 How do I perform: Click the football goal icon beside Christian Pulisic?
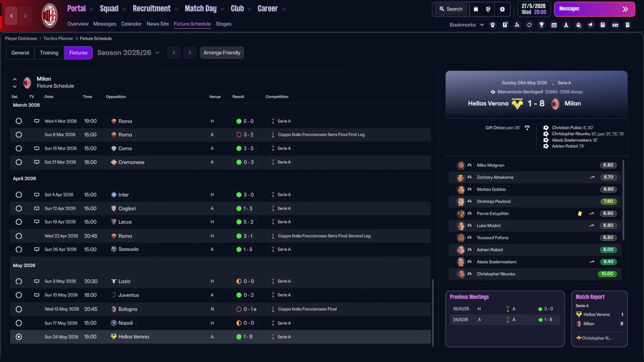pos(546,128)
